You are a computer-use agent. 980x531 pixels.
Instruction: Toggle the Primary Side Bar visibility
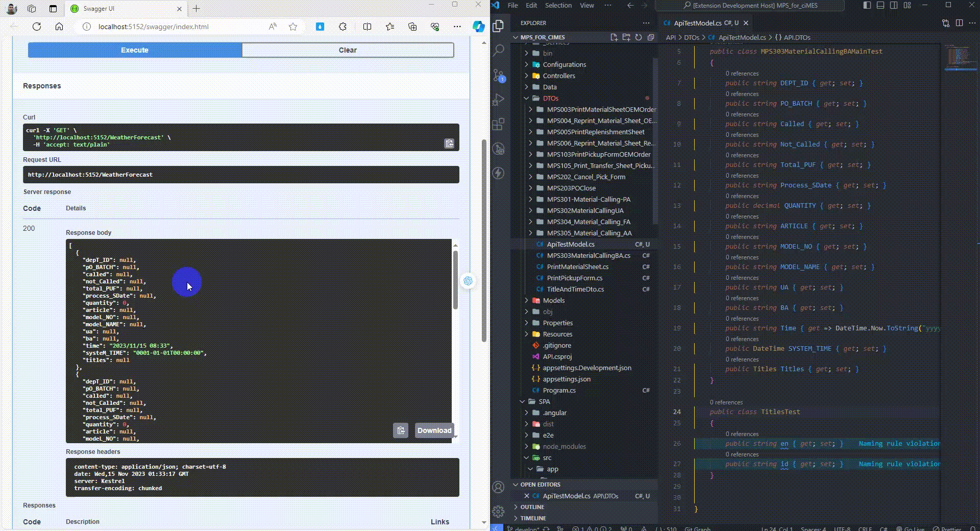click(x=867, y=5)
